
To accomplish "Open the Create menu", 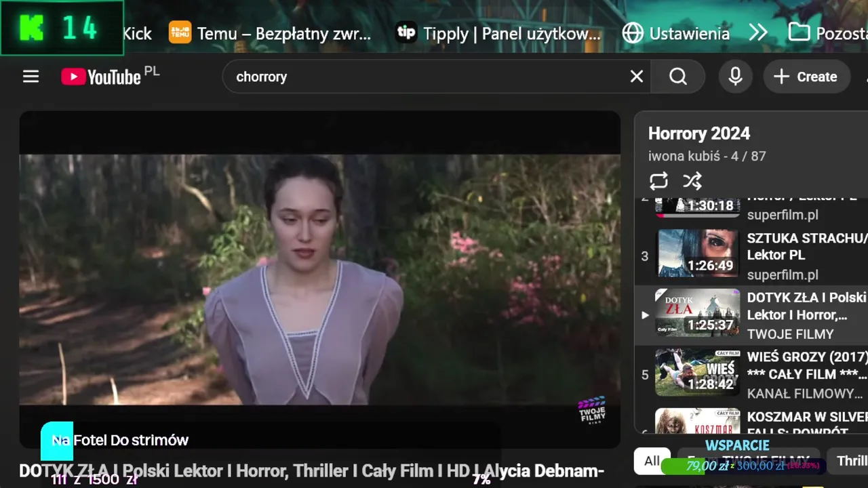I will pos(806,77).
